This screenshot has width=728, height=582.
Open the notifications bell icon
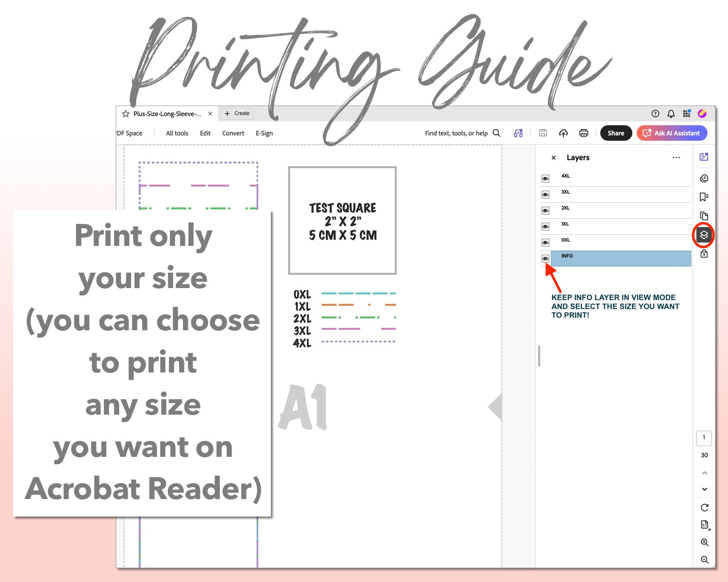coord(671,113)
